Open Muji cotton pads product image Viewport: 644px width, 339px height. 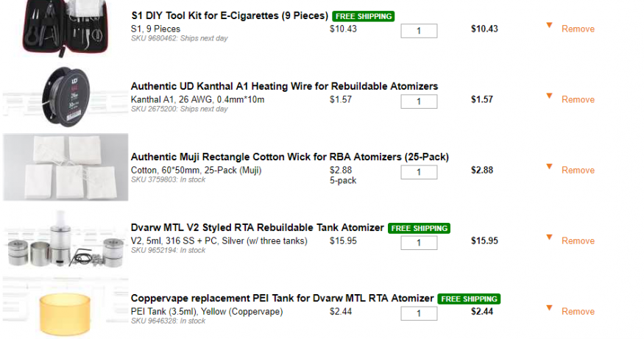66,168
